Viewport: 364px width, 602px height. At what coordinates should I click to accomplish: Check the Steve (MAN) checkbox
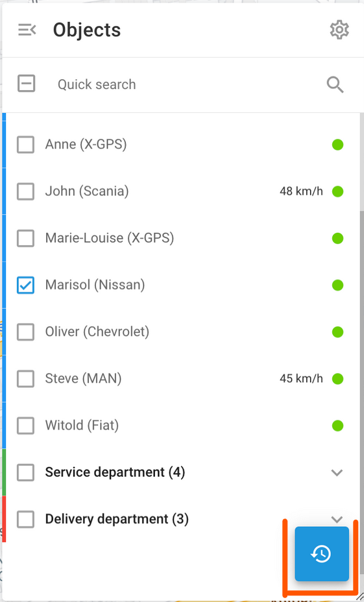(26, 379)
